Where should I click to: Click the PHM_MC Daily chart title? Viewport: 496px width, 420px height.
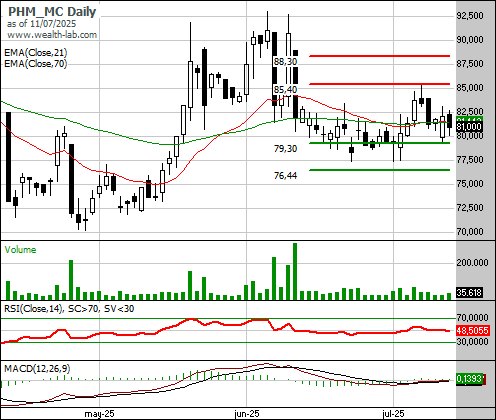point(52,12)
